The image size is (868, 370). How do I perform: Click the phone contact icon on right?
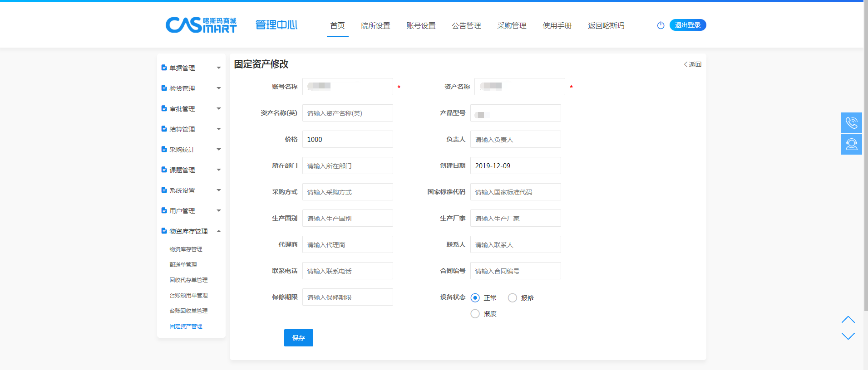(851, 123)
